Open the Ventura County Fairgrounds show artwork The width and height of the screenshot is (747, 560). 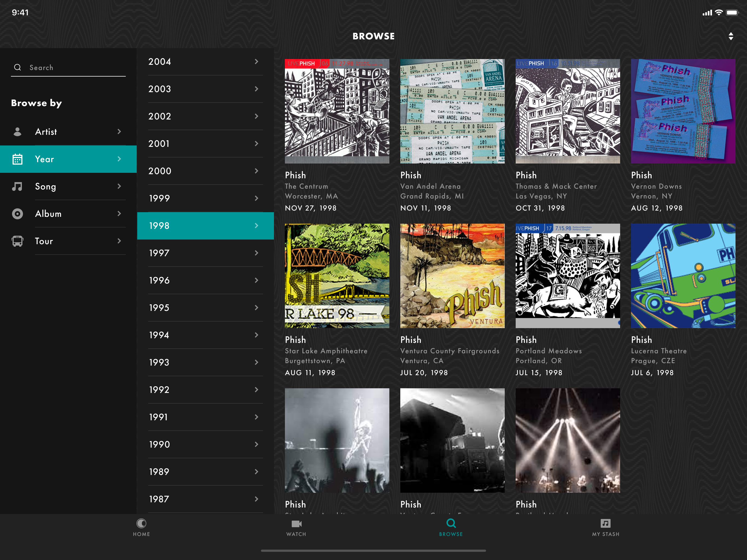452,276
